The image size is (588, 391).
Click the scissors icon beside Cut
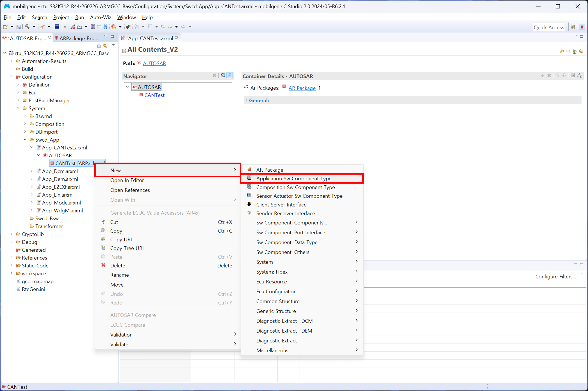(103, 222)
